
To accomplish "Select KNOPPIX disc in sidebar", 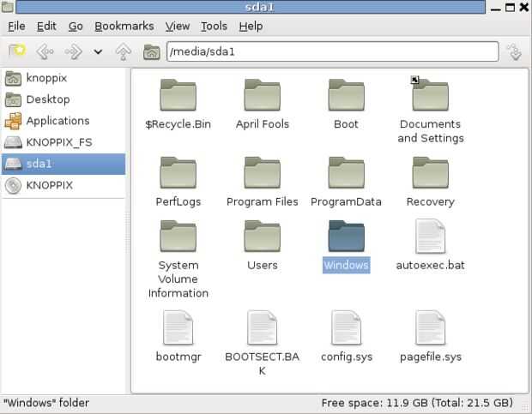I will tap(63, 185).
